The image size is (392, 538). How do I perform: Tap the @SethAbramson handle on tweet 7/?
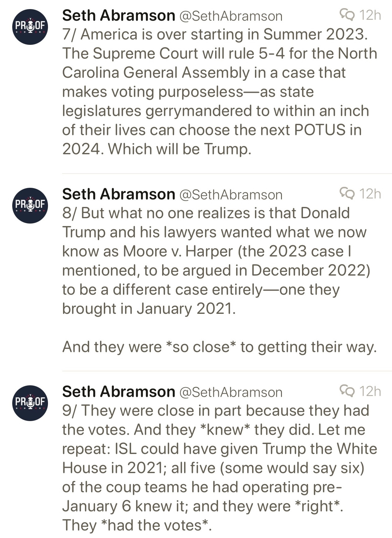(x=231, y=16)
